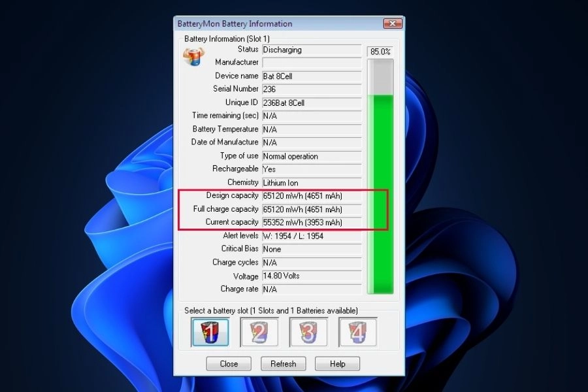
Task: Click Voltage field 14.80 Volts
Action: pyautogui.click(x=312, y=276)
